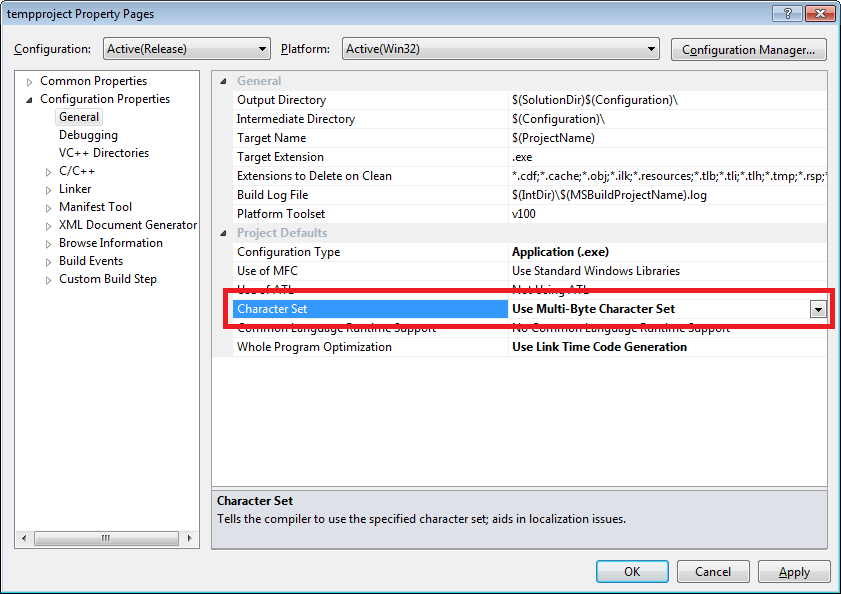The image size is (841, 594).
Task: Collapse the Configuration Properties node
Action: click(x=30, y=100)
